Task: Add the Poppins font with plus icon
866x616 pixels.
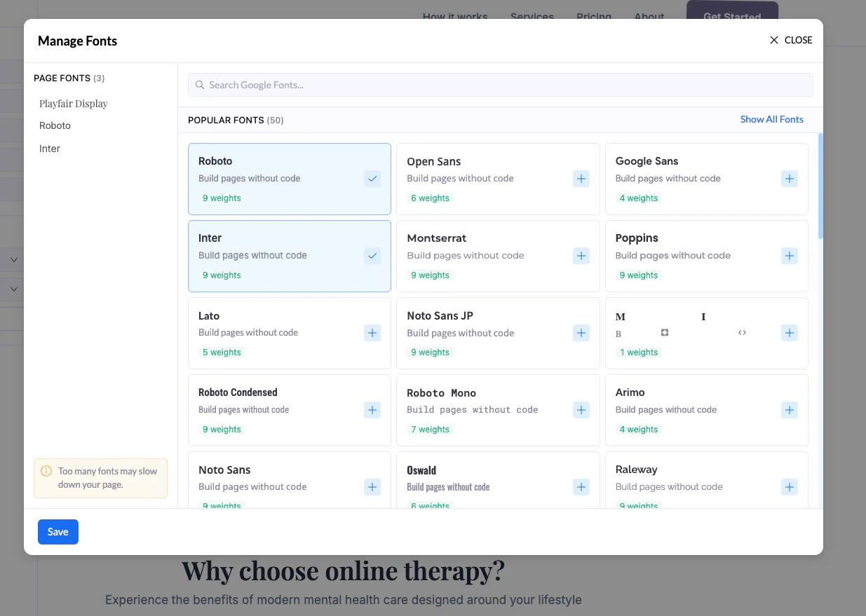Action: (790, 256)
